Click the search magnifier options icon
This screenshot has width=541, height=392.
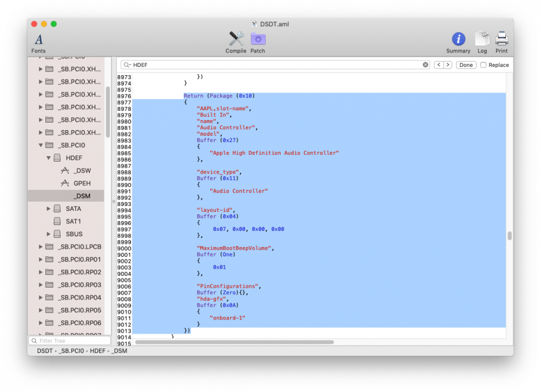127,65
